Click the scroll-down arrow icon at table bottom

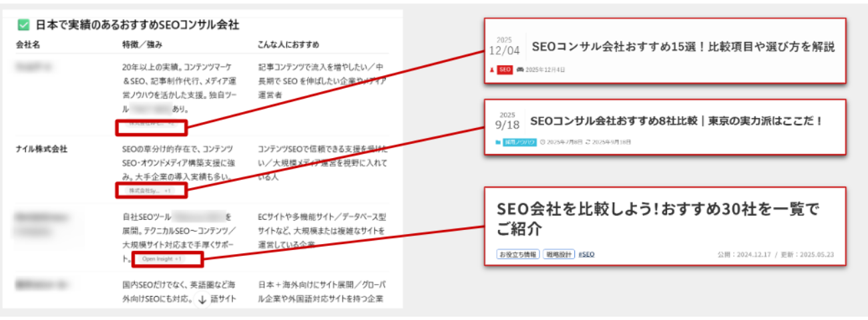(x=202, y=300)
